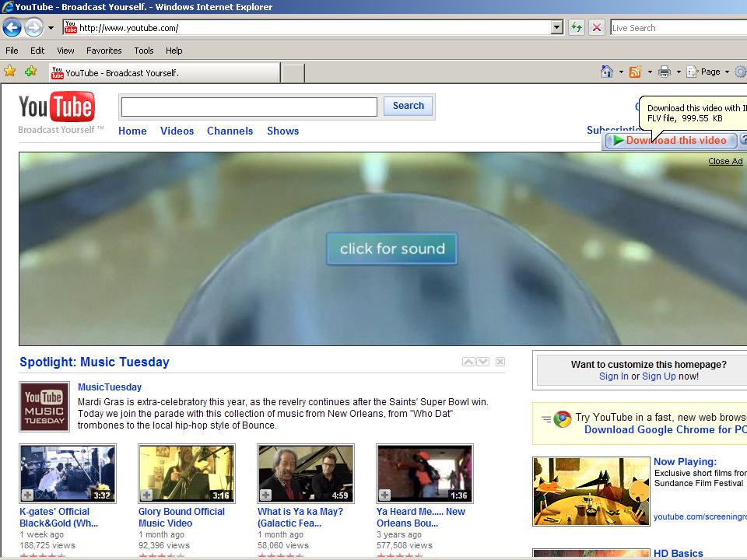Move Spotlight module down with arrow icon
Image resolution: width=747 pixels, height=560 pixels.
point(483,362)
